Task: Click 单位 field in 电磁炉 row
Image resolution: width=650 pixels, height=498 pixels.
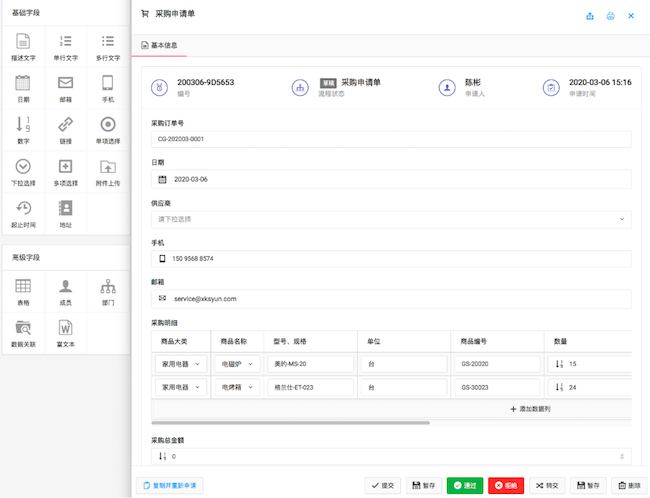Action: (404, 364)
